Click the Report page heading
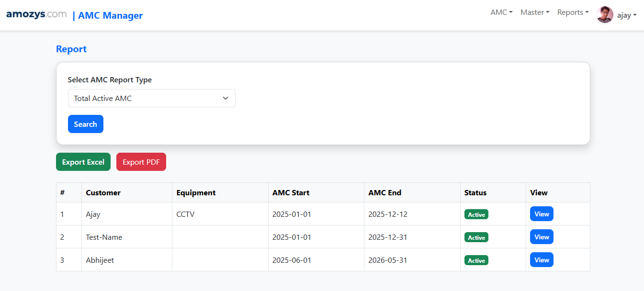Image resolution: width=644 pixels, height=291 pixels. tap(71, 49)
